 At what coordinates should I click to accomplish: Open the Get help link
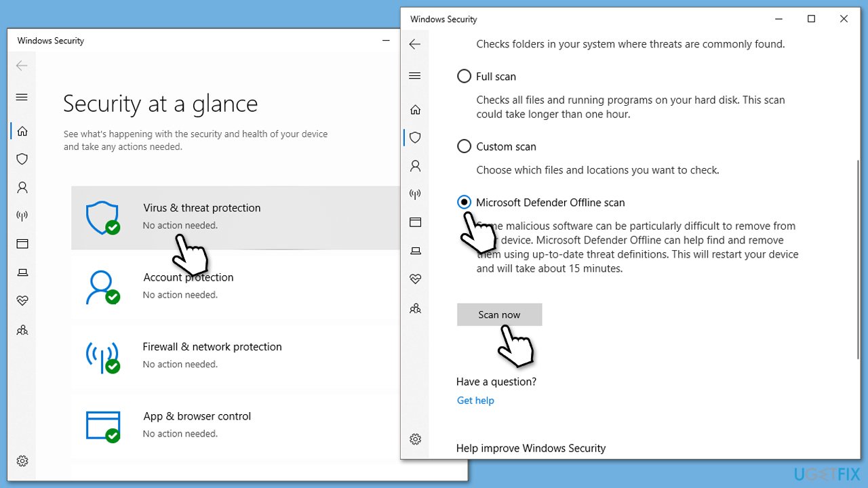tap(475, 401)
